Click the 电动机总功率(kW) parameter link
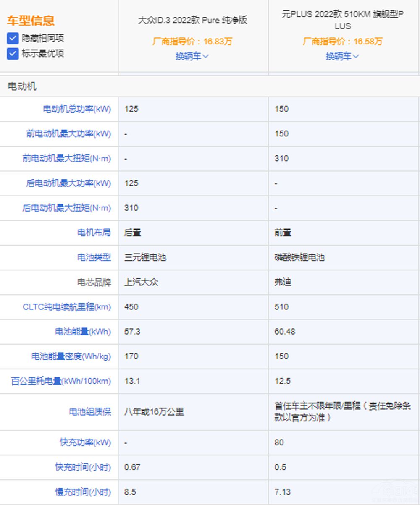The height and width of the screenshot is (505, 420). coord(77,109)
